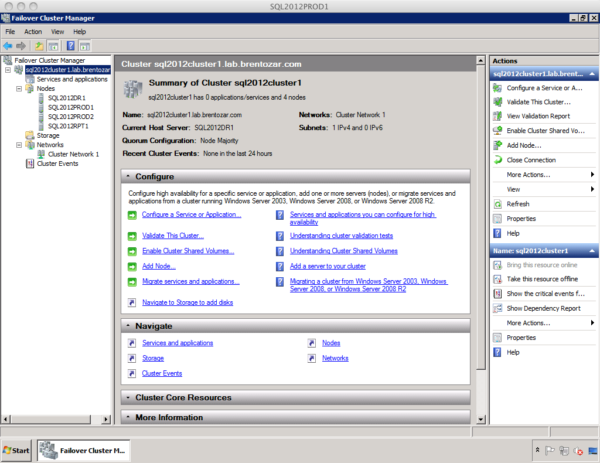Open the File menu
The width and height of the screenshot is (600, 463).
click(x=10, y=32)
